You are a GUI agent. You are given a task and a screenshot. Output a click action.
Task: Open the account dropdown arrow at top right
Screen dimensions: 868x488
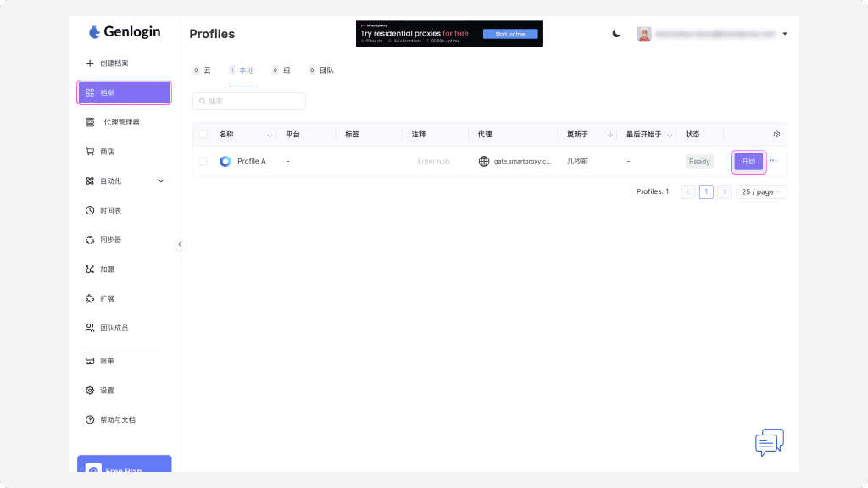coord(785,34)
